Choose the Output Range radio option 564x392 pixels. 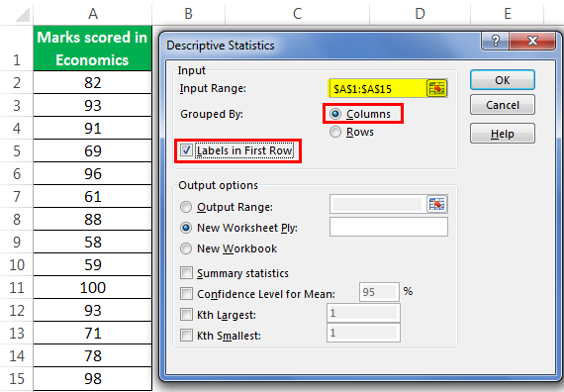coord(186,207)
